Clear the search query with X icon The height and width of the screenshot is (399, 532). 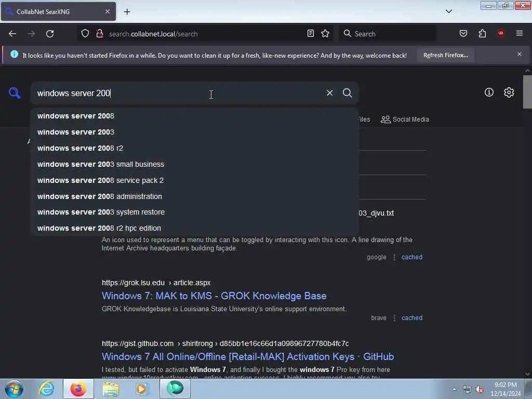[x=329, y=92]
